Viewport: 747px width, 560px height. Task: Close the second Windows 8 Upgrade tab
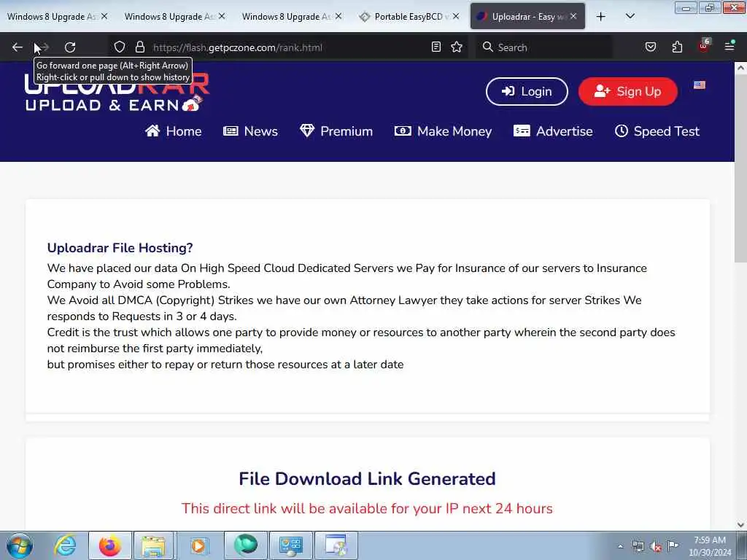[x=222, y=17]
